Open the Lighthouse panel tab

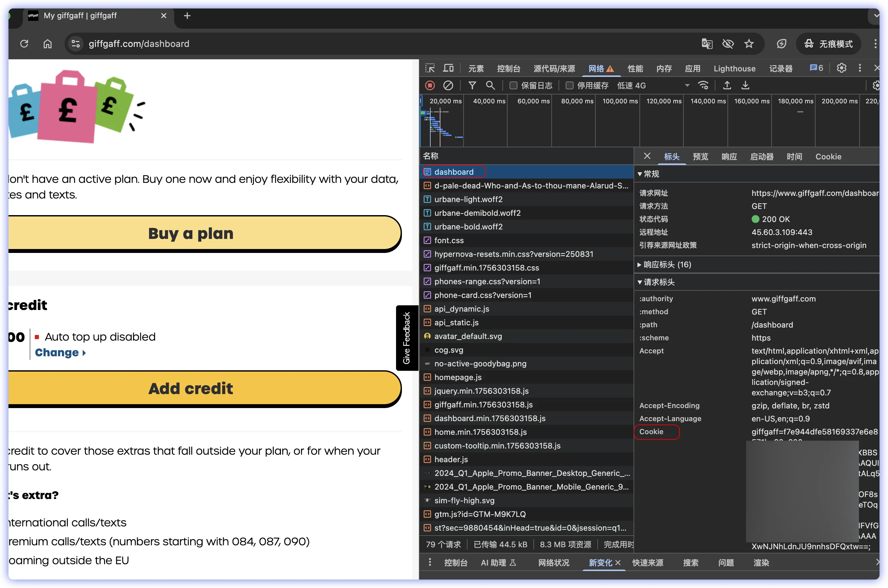point(734,69)
